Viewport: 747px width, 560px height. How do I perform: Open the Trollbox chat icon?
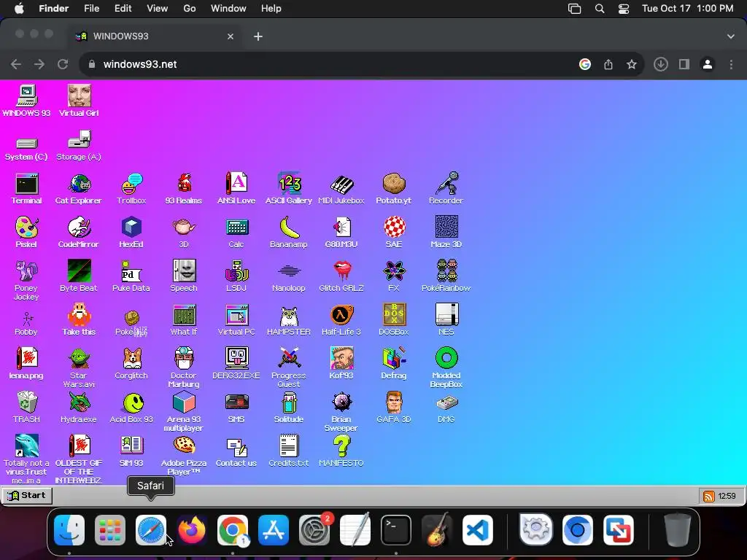(x=131, y=189)
